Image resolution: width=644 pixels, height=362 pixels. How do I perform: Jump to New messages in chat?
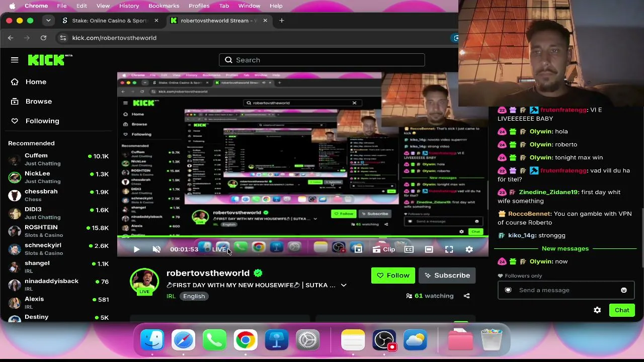[x=565, y=248]
